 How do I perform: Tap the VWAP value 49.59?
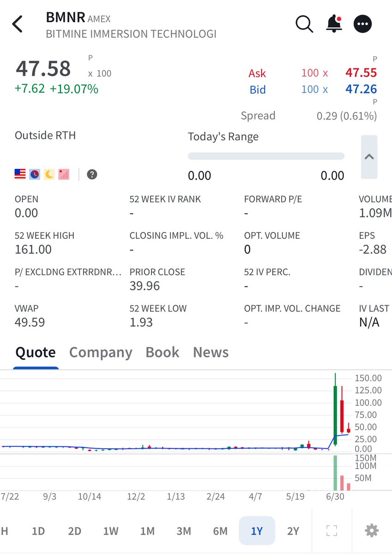30,322
